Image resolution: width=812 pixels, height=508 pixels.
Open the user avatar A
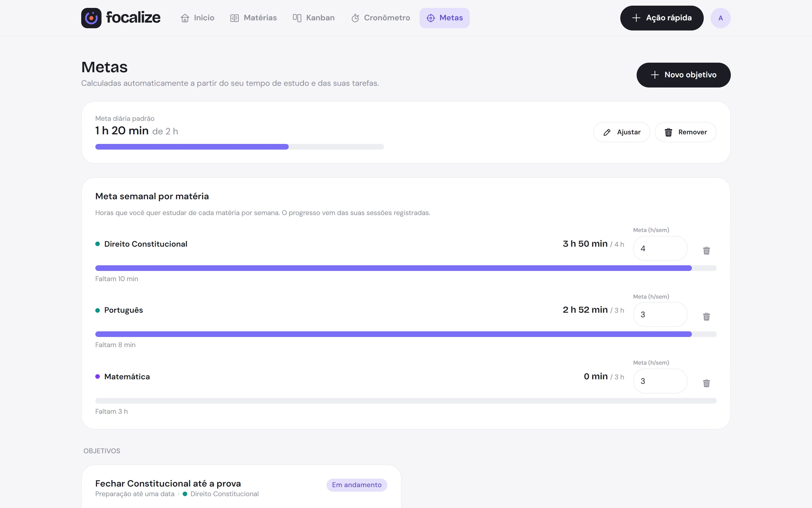click(x=720, y=18)
